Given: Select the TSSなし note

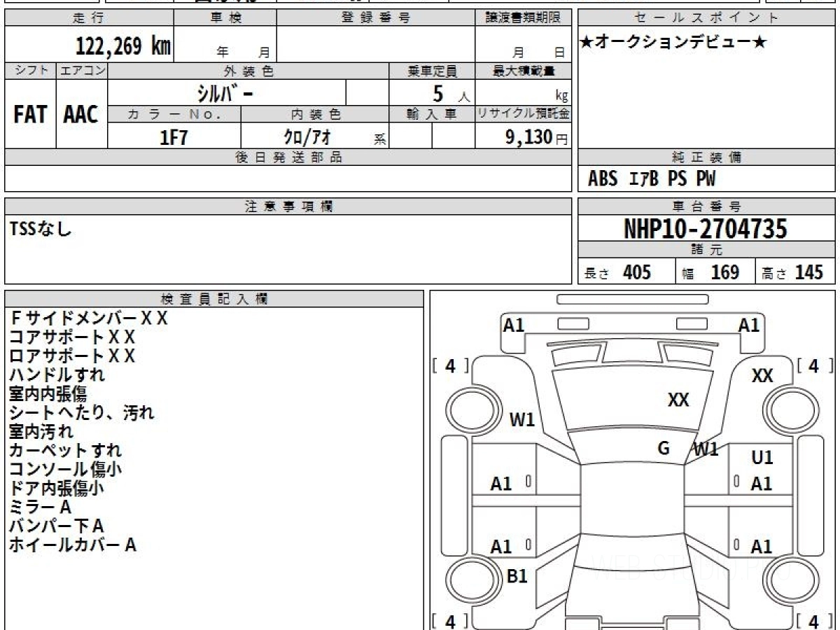Looking at the screenshot, I should [x=41, y=228].
